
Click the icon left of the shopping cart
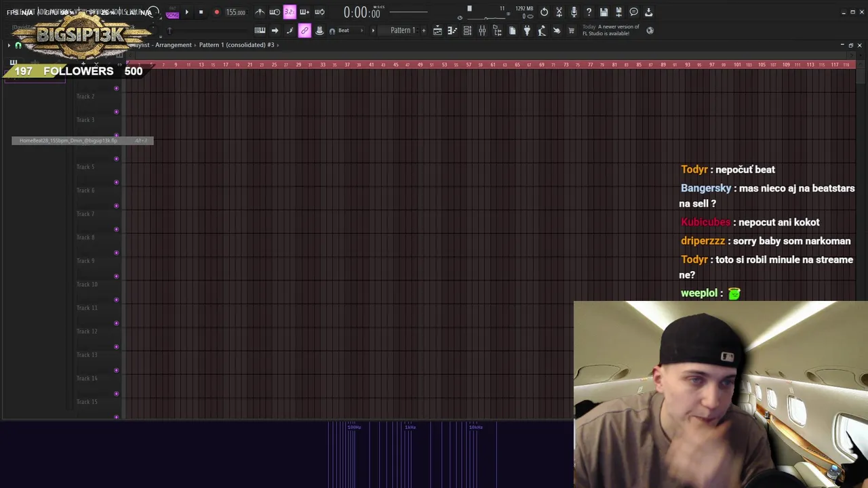557,30
